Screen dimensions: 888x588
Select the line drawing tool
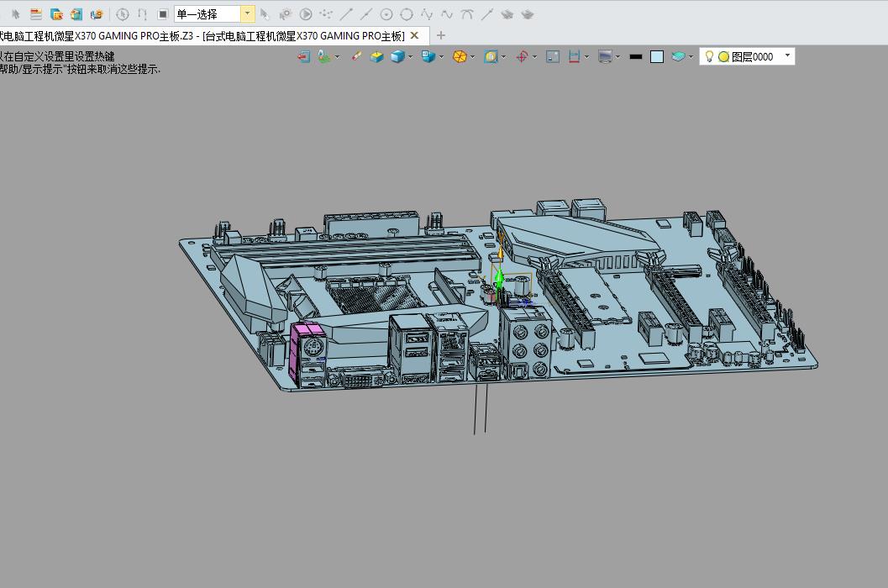(x=347, y=14)
